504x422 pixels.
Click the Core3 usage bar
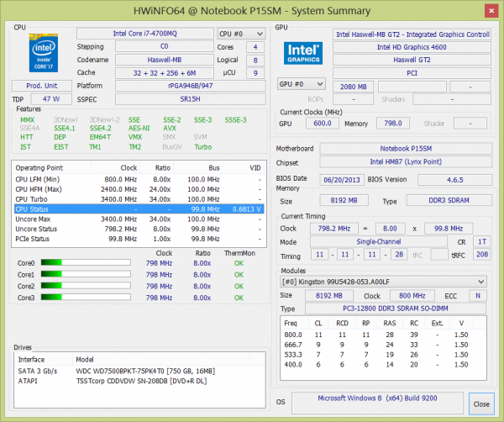click(86, 298)
